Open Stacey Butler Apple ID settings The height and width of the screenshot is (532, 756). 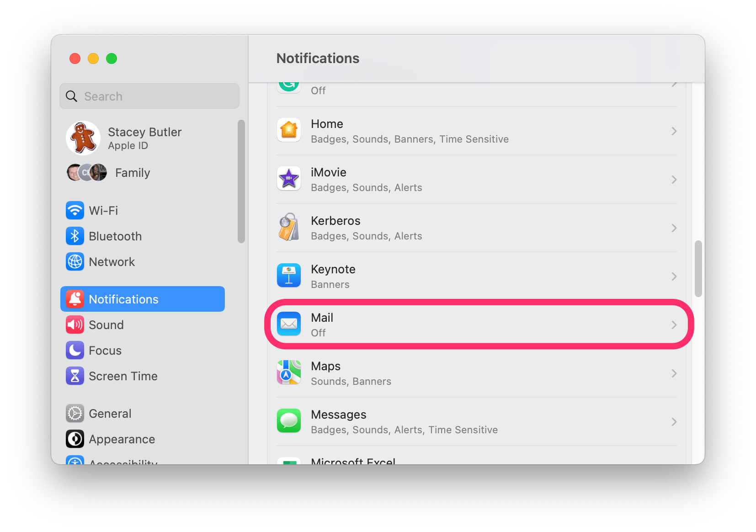click(143, 138)
